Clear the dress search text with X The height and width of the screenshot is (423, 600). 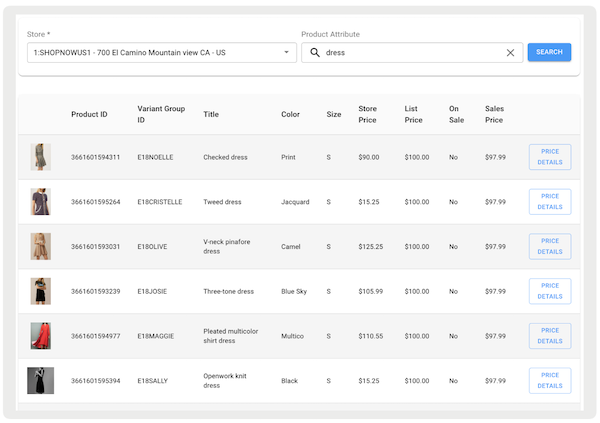[510, 52]
